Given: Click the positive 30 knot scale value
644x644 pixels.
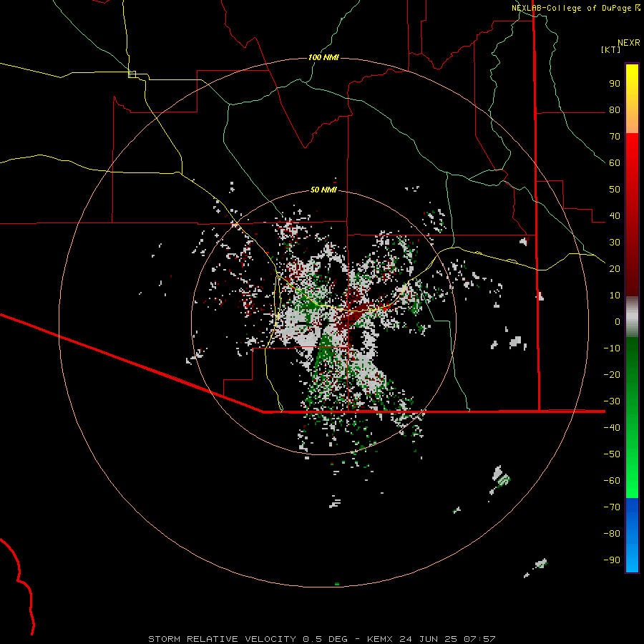Looking at the screenshot, I should [615, 243].
